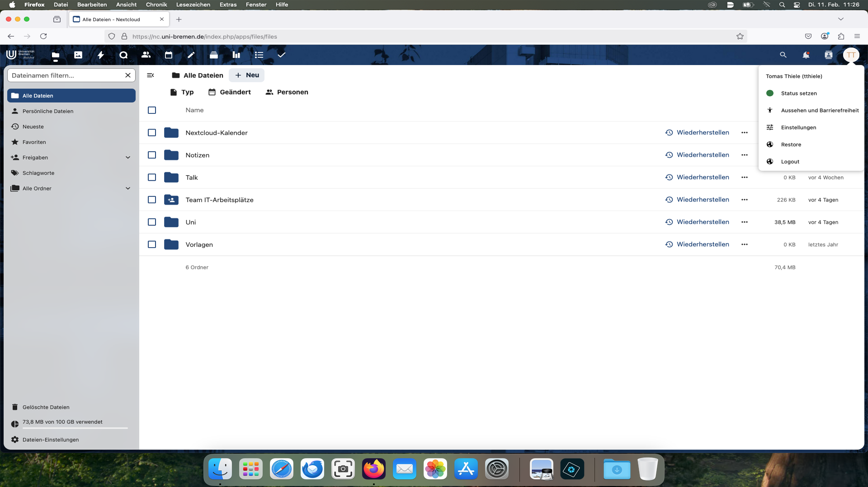
Task: Click Wiederherstellen for the Talk folder
Action: click(697, 178)
